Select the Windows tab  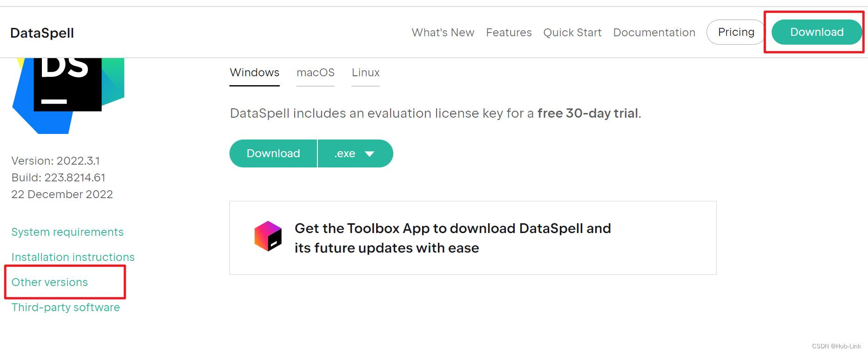pos(255,73)
